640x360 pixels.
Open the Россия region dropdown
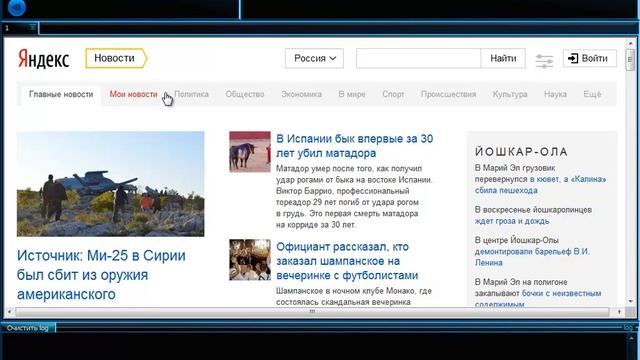coord(314,58)
